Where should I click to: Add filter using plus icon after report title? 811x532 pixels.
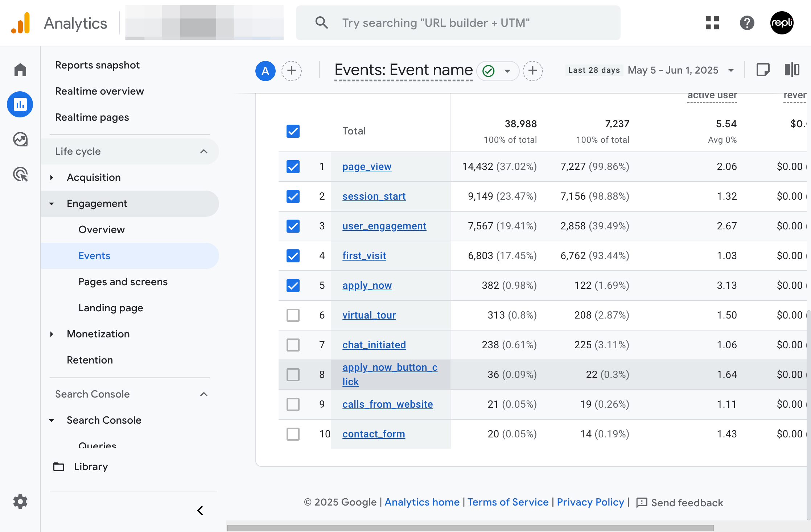pyautogui.click(x=533, y=71)
